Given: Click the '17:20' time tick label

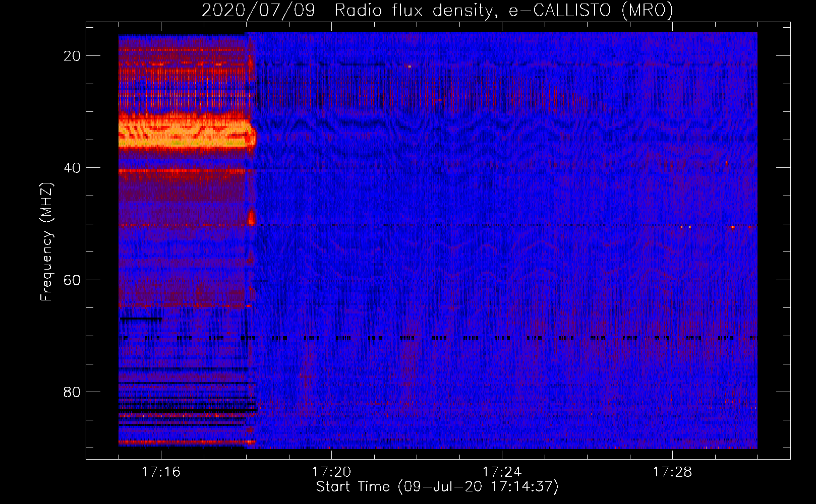Looking at the screenshot, I should point(331,472).
